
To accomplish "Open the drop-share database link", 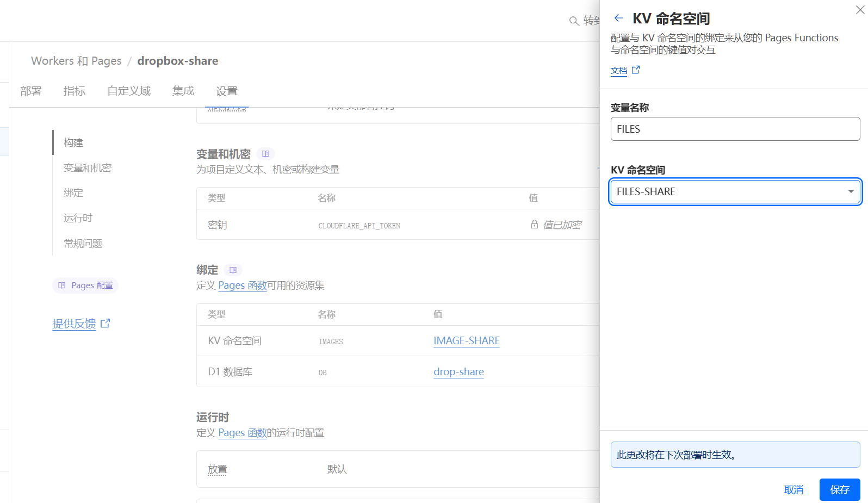I will [458, 372].
